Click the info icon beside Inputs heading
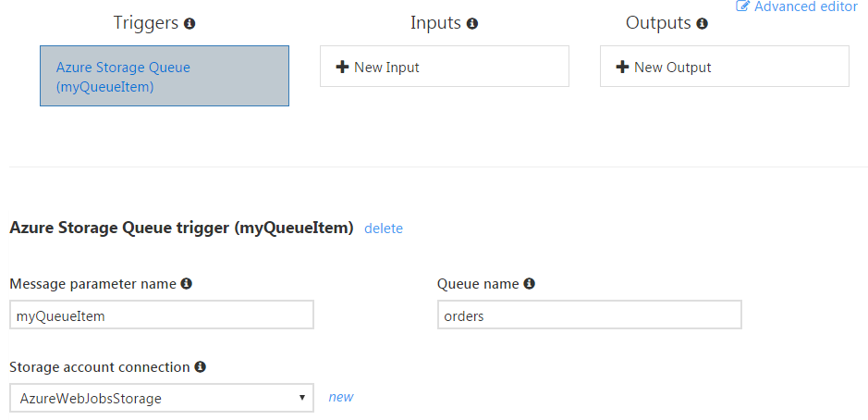This screenshot has width=868, height=420. pyautogui.click(x=472, y=23)
